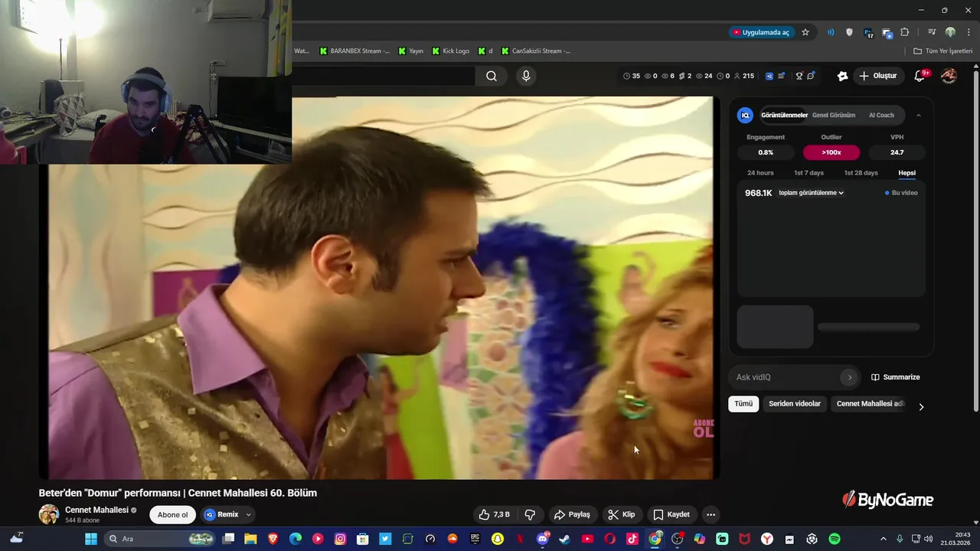The image size is (980, 551).
Task: Open BARANBEX Stream bookmark
Action: (354, 51)
